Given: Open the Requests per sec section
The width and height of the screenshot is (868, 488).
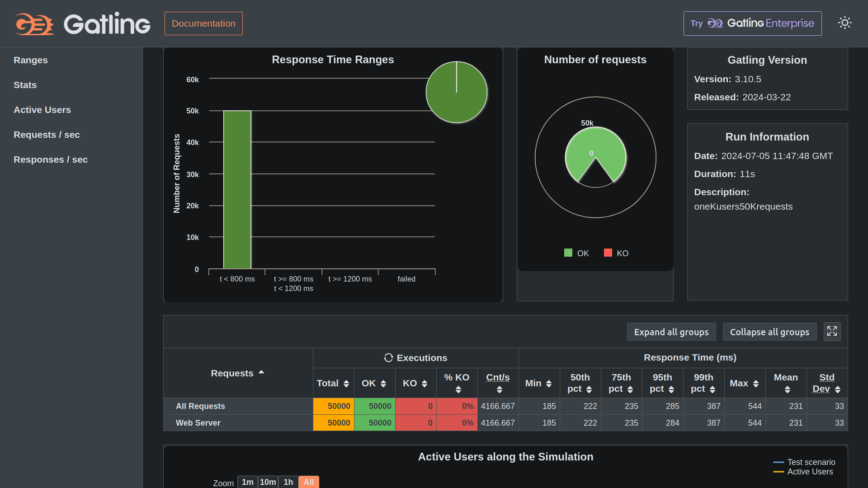Looking at the screenshot, I should (x=47, y=135).
